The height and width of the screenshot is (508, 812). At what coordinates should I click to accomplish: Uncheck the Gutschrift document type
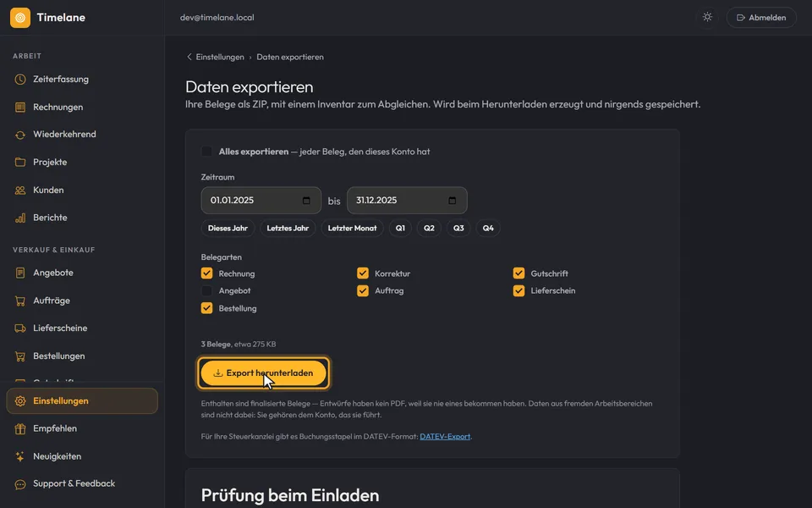[518, 273]
